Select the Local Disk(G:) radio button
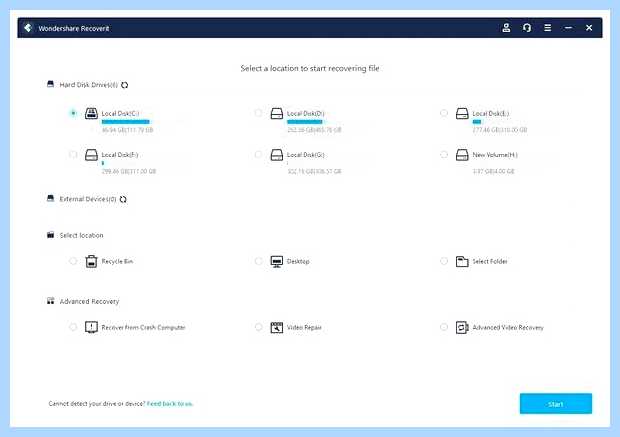This screenshot has height=437, width=620. (x=258, y=154)
